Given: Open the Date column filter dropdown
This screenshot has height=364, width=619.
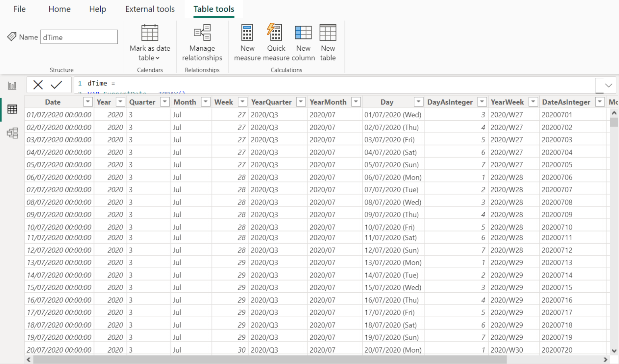Looking at the screenshot, I should [x=88, y=102].
